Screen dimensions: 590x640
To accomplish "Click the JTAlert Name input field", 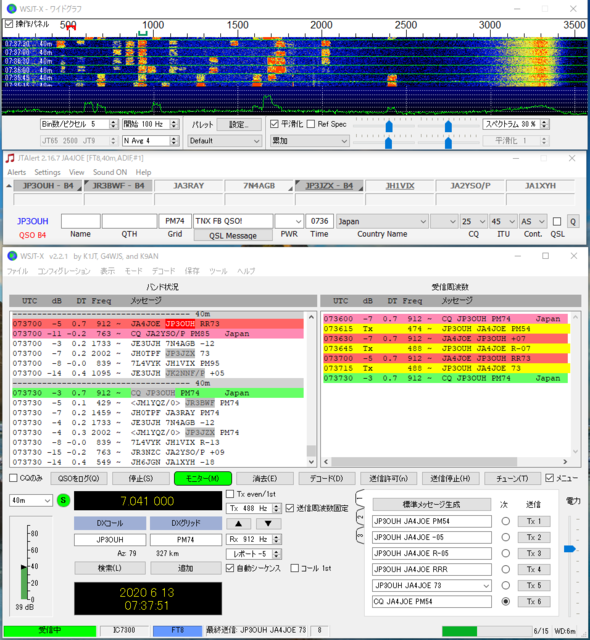I will 80,221.
